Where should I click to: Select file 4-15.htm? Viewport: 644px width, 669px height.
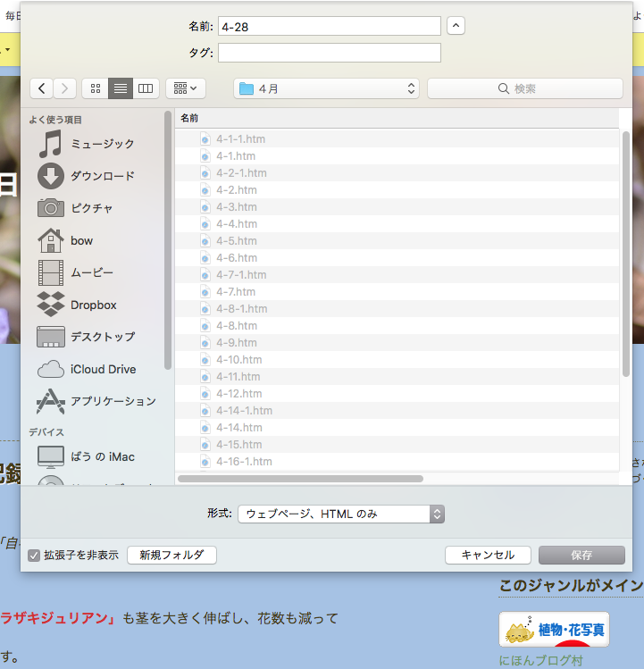tap(397, 445)
